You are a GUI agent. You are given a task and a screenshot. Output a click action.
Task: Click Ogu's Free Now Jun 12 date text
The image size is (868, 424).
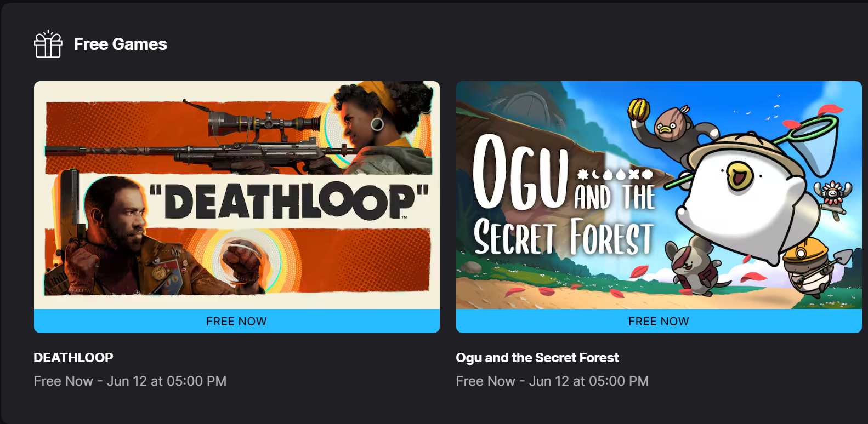click(552, 381)
